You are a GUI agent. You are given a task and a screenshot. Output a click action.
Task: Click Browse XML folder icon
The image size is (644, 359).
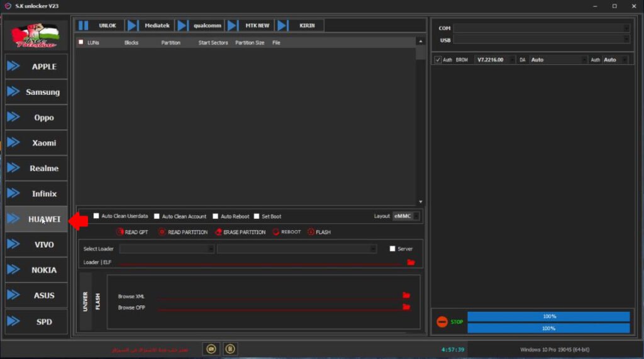coord(406,295)
